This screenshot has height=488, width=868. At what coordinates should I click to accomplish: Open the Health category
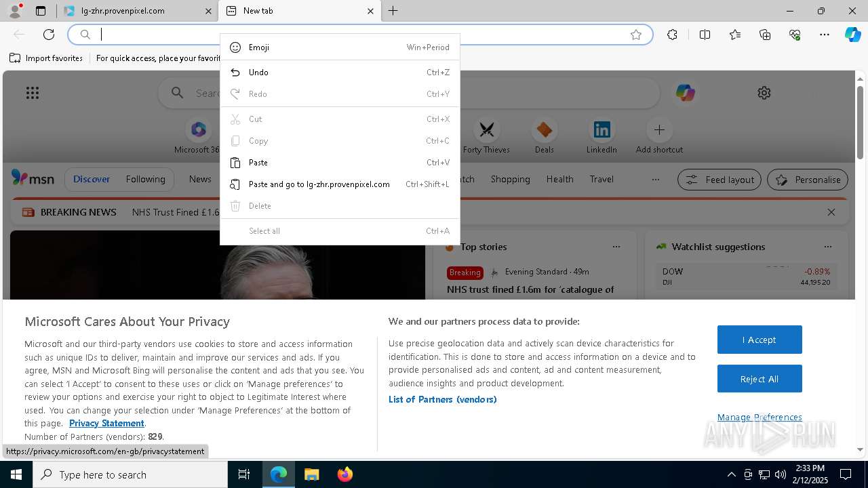tap(559, 179)
